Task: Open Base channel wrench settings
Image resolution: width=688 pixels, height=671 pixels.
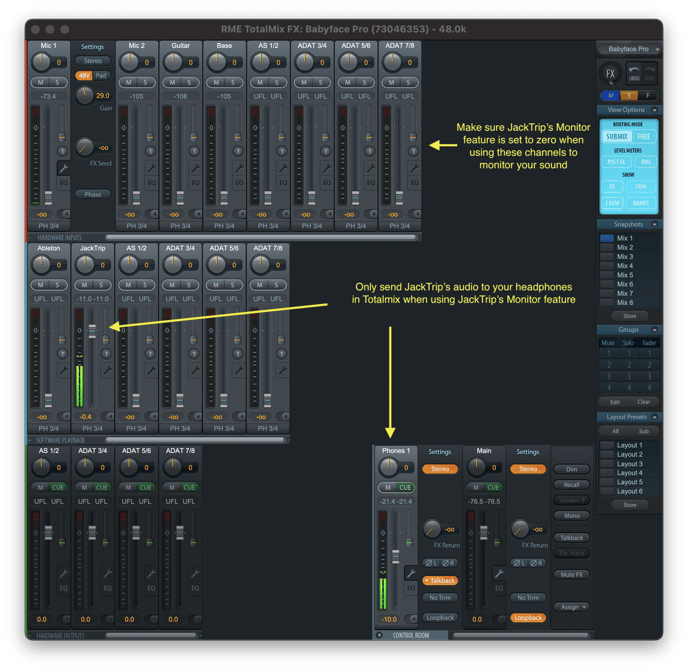Action: point(239,167)
